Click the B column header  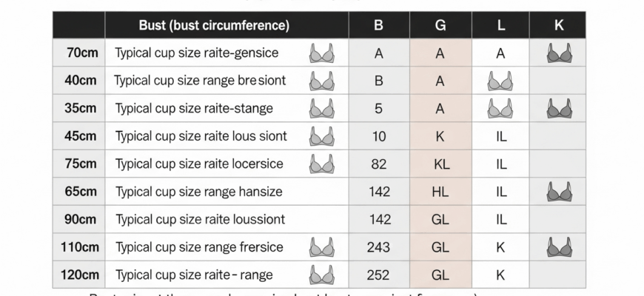click(x=379, y=25)
